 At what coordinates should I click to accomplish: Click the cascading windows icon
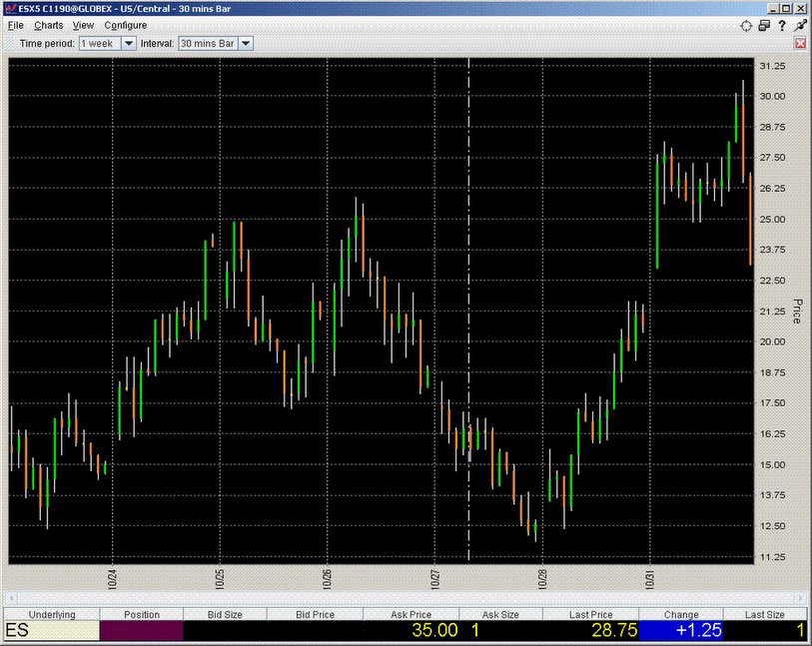(x=764, y=26)
